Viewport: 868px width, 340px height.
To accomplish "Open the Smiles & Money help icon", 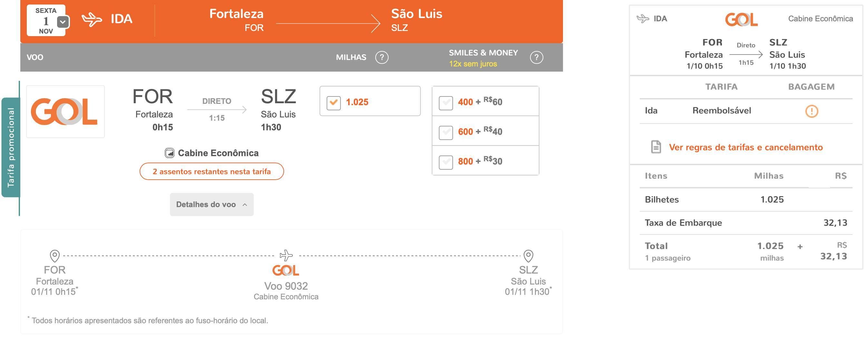I will (x=537, y=57).
